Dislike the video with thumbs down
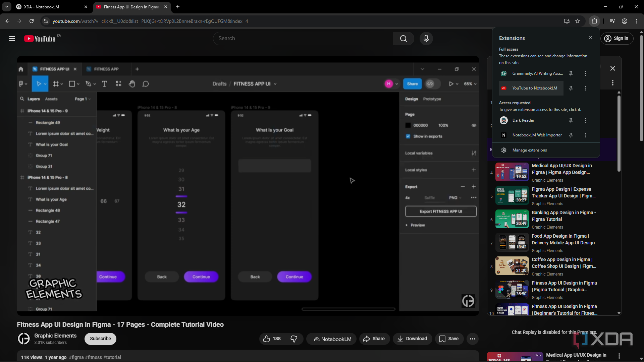This screenshot has height=362, width=644. tap(294, 339)
